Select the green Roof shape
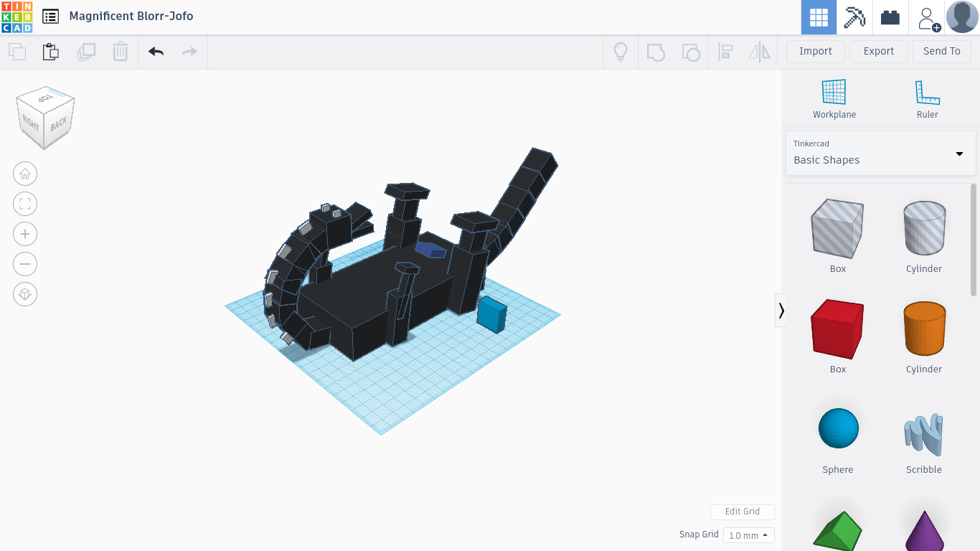The image size is (980, 551). (837, 529)
